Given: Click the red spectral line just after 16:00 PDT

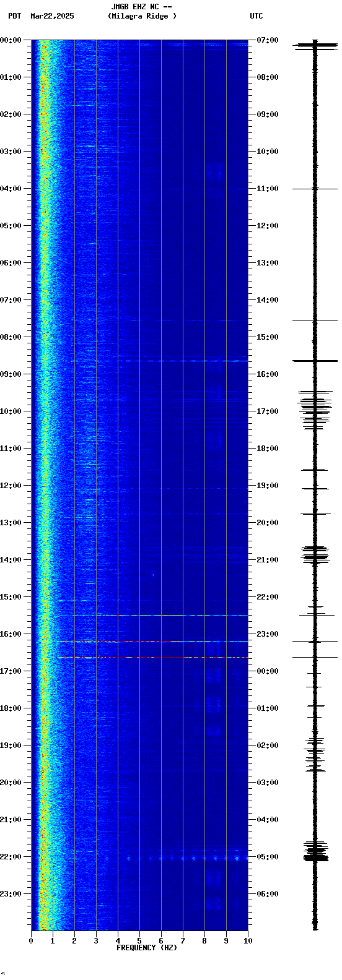Looking at the screenshot, I should point(153,641).
